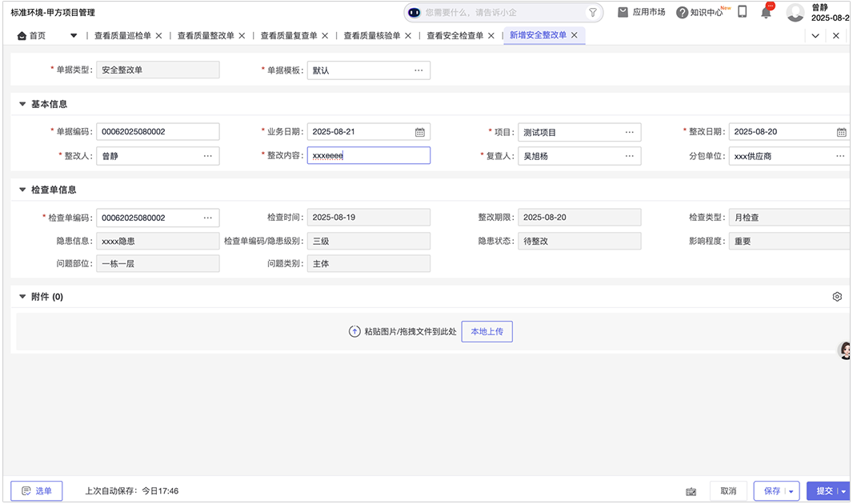The height and width of the screenshot is (504, 853).
Task: Click the user avatar for 曾静
Action: (x=795, y=12)
